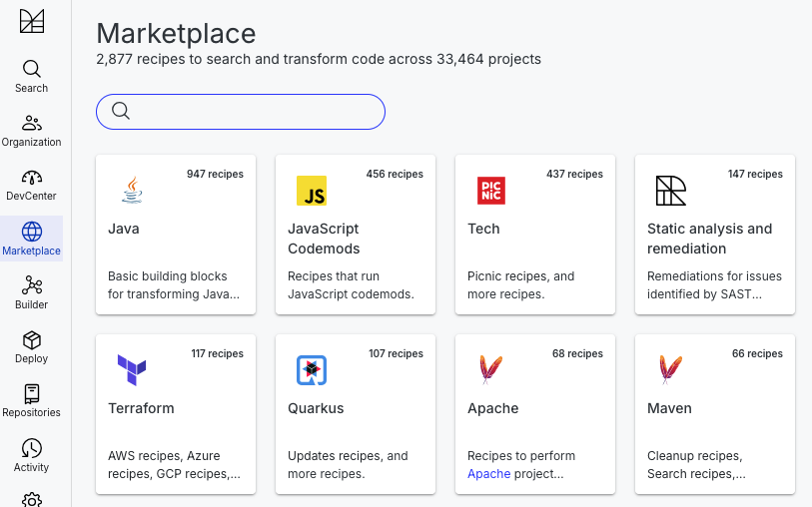The height and width of the screenshot is (507, 812).
Task: Click the '147 recipes' count
Action: [x=755, y=174]
